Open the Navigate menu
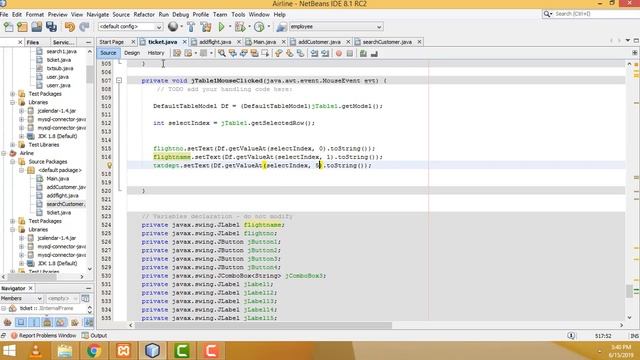This screenshot has width=640, height=360. point(98,14)
